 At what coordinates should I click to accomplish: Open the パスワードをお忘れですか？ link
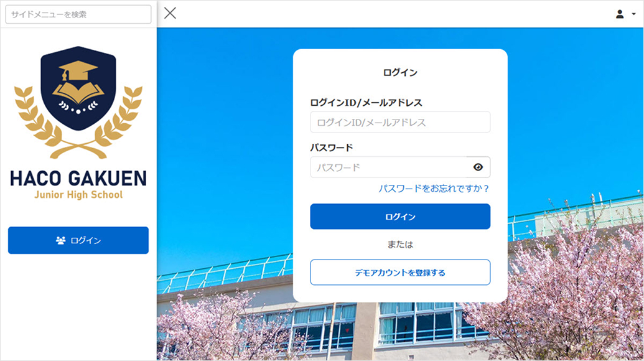(x=434, y=188)
